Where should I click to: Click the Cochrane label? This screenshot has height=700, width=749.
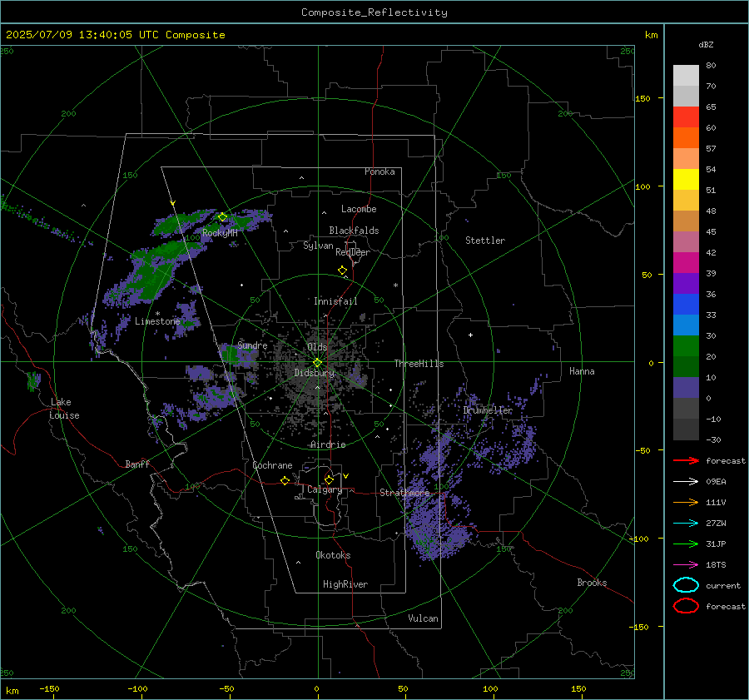[x=272, y=465]
